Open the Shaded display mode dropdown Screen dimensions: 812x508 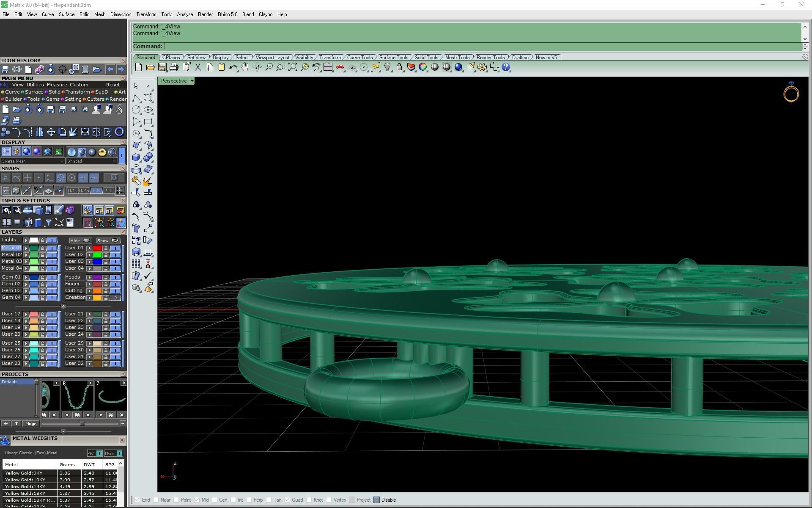pos(114,161)
